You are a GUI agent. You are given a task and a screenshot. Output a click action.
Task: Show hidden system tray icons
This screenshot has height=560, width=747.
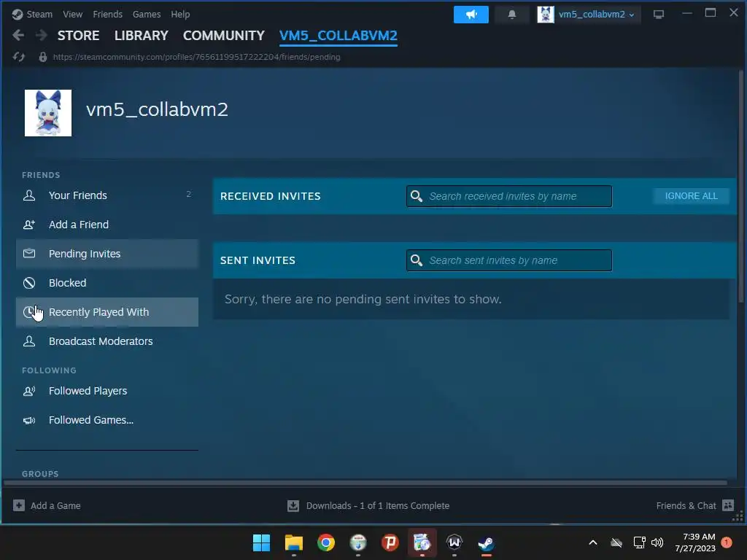point(593,542)
